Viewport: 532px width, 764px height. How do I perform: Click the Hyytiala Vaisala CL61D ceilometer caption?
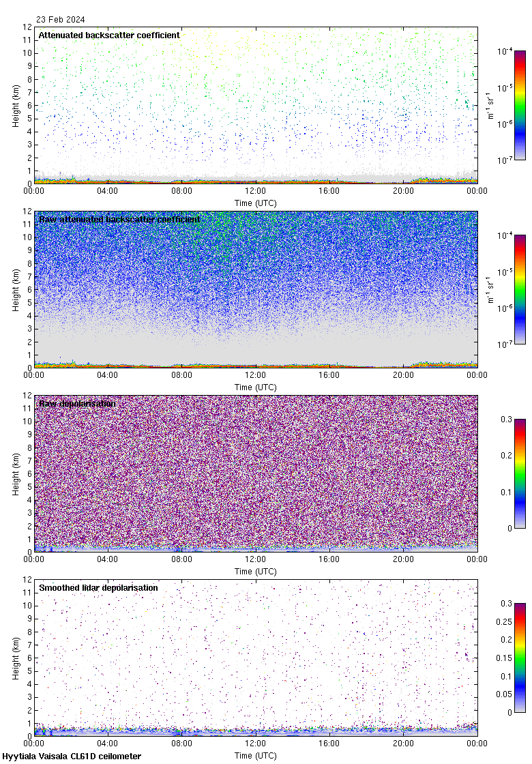click(72, 756)
